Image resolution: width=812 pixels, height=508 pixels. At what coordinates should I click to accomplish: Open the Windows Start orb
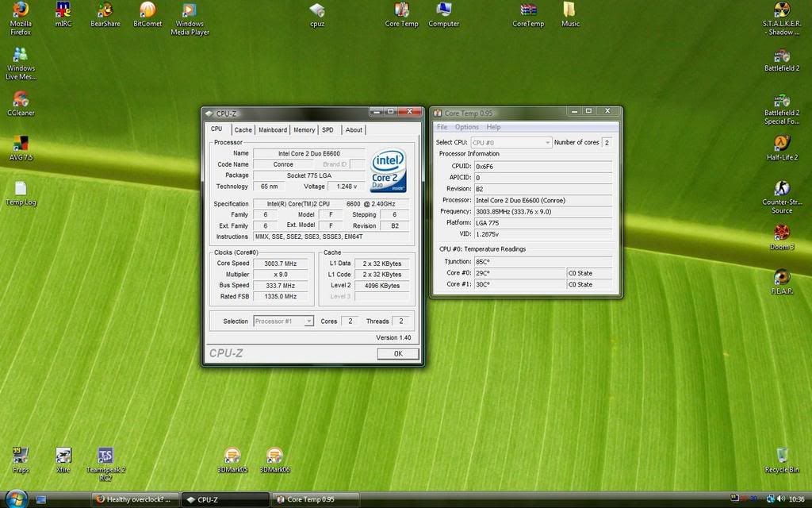17,498
